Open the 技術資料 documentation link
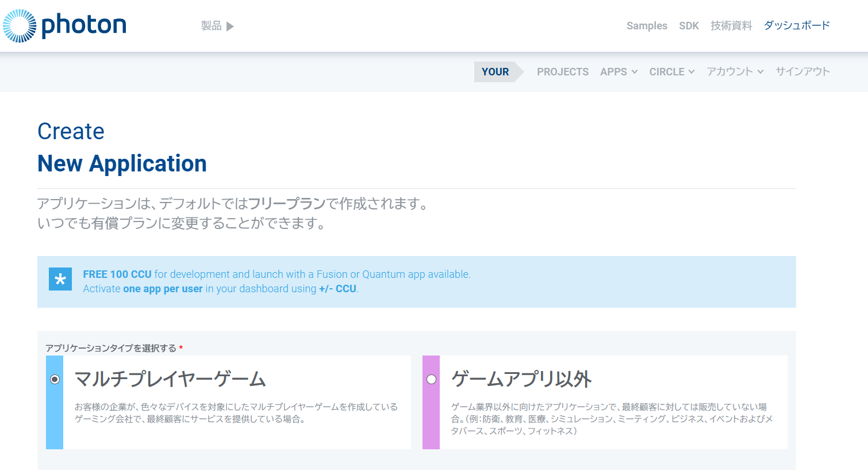Image resolution: width=868 pixels, height=470 pixels. 731,26
